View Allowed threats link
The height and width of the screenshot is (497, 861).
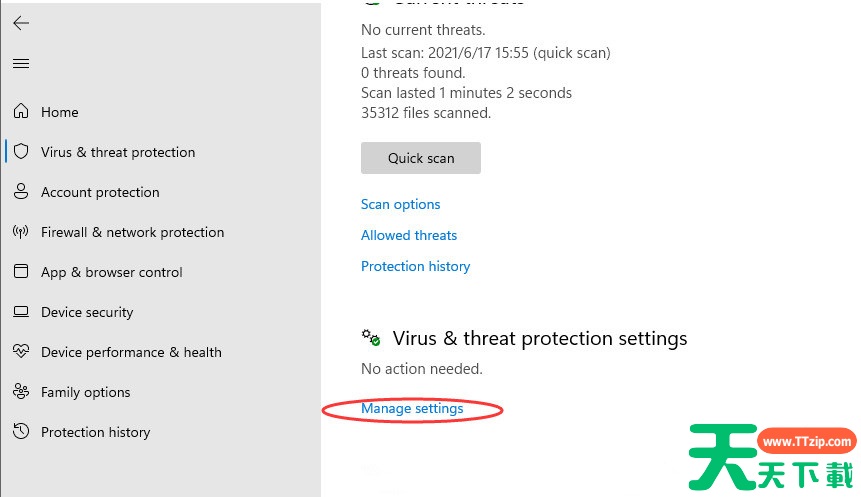click(409, 235)
